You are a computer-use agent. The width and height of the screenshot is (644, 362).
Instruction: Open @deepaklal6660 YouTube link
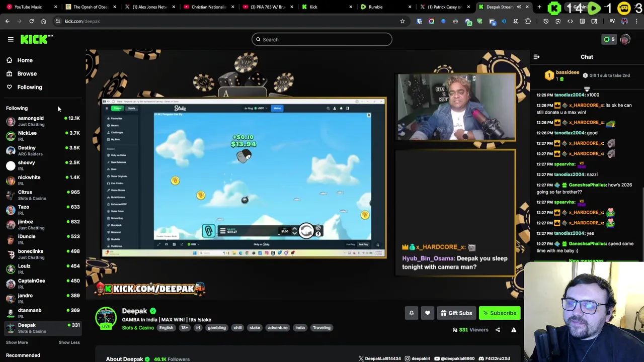pos(455,358)
